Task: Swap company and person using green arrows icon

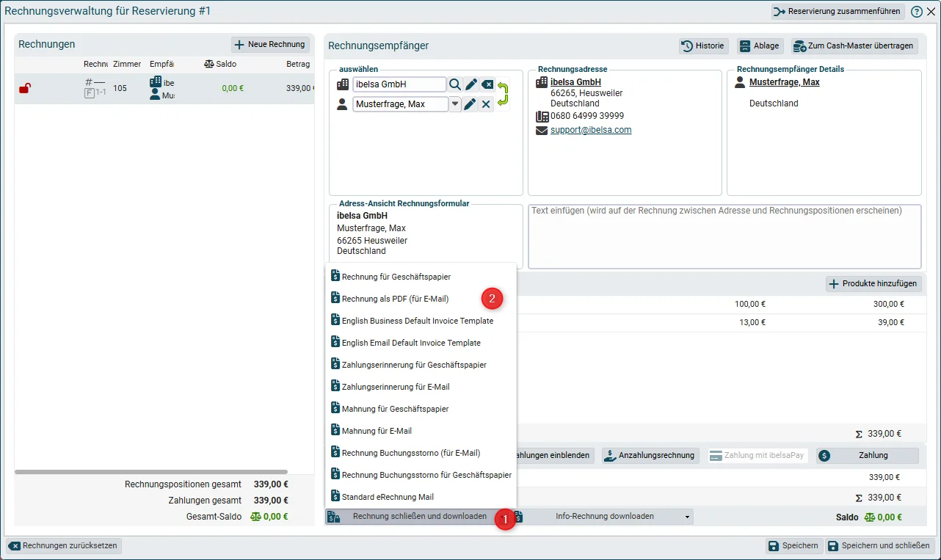Action: [503, 94]
